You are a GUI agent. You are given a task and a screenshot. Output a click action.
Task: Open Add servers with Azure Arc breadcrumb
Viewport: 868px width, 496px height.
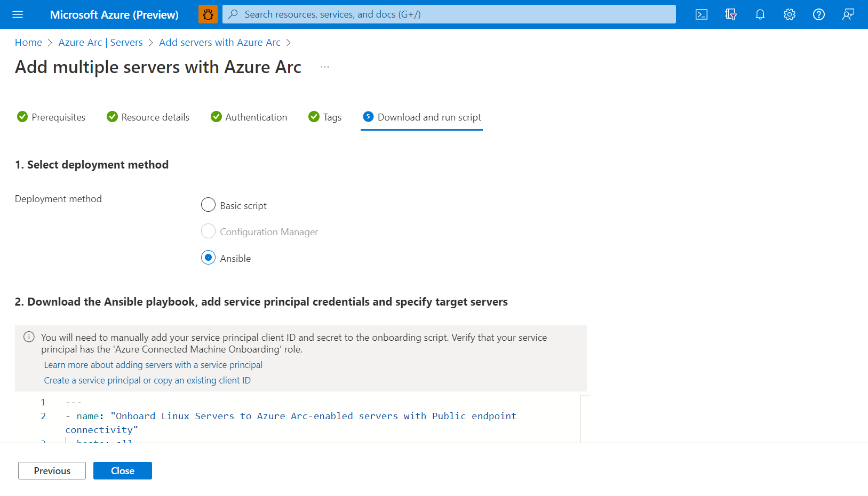point(220,43)
